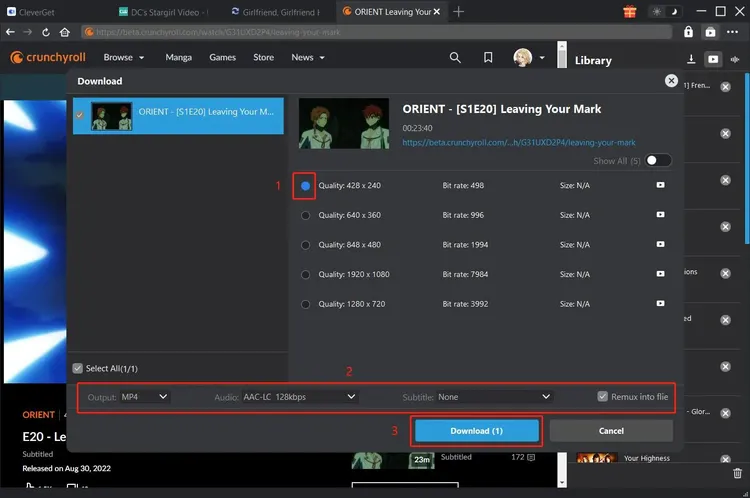750x498 pixels.
Task: Toggle the Show All switch
Action: [658, 160]
